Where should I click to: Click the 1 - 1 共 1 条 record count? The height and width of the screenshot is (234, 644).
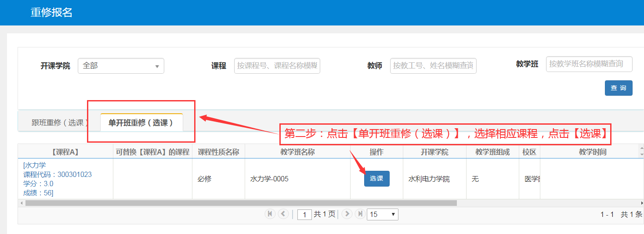(x=621, y=214)
